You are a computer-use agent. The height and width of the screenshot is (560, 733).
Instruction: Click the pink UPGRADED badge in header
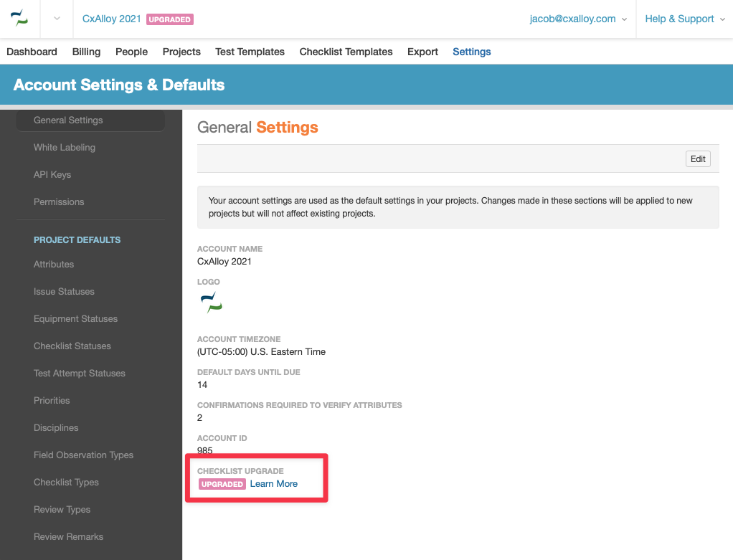coord(170,19)
